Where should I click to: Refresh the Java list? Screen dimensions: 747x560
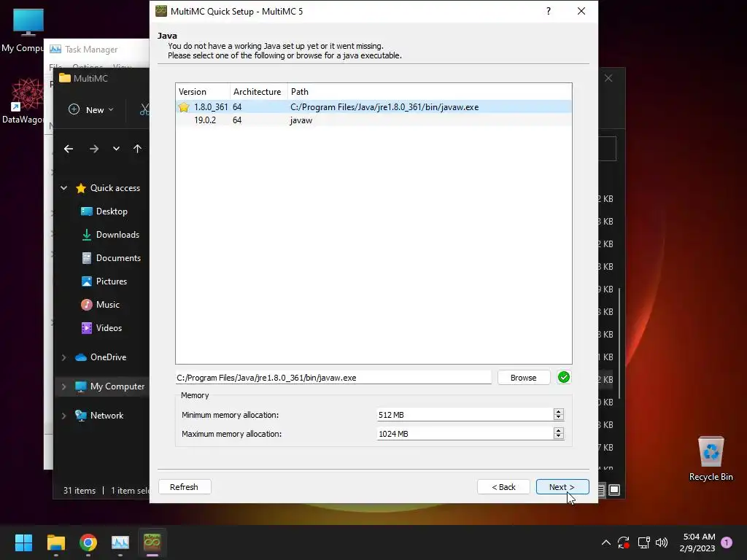point(185,486)
